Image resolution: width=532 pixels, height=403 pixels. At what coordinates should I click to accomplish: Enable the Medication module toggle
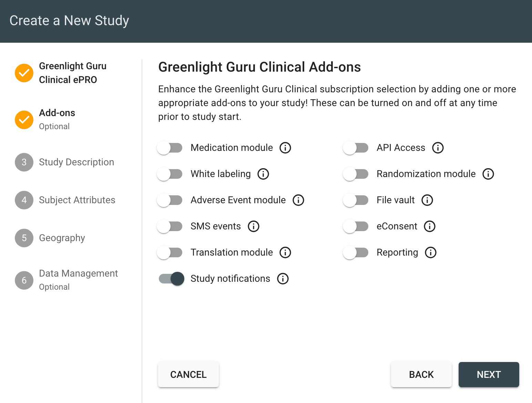[x=170, y=148]
